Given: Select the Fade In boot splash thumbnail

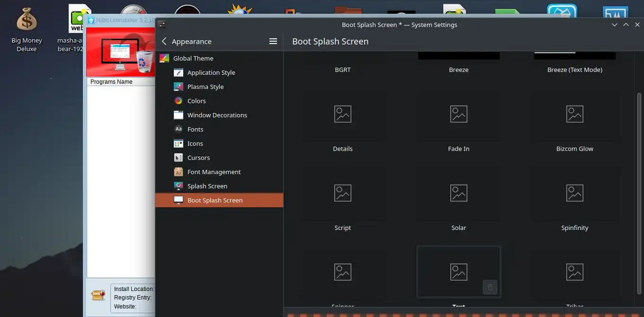Looking at the screenshot, I should [x=459, y=114].
